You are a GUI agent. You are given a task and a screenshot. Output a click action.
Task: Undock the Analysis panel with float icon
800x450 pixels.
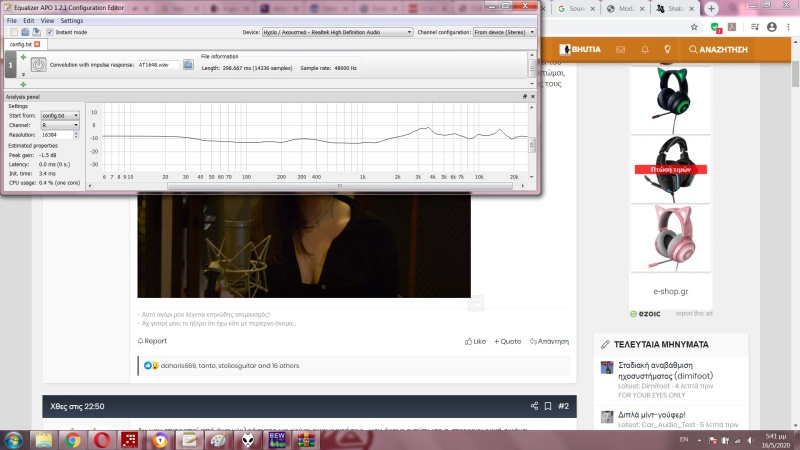524,96
